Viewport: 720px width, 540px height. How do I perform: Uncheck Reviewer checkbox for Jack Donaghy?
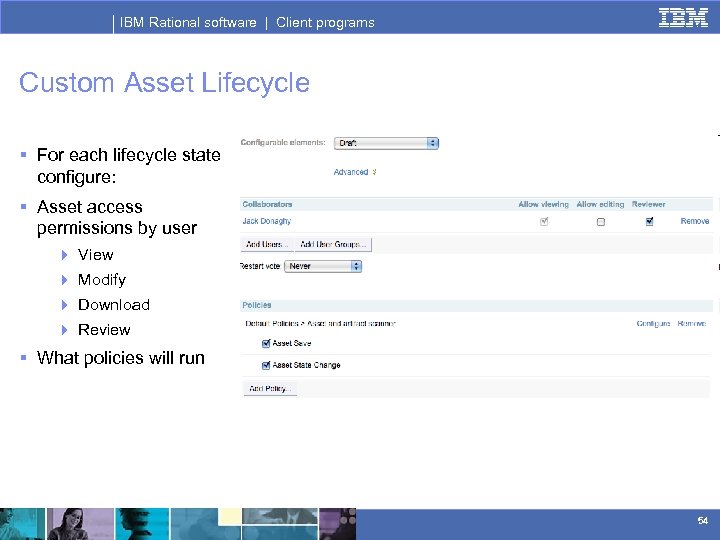click(x=649, y=221)
